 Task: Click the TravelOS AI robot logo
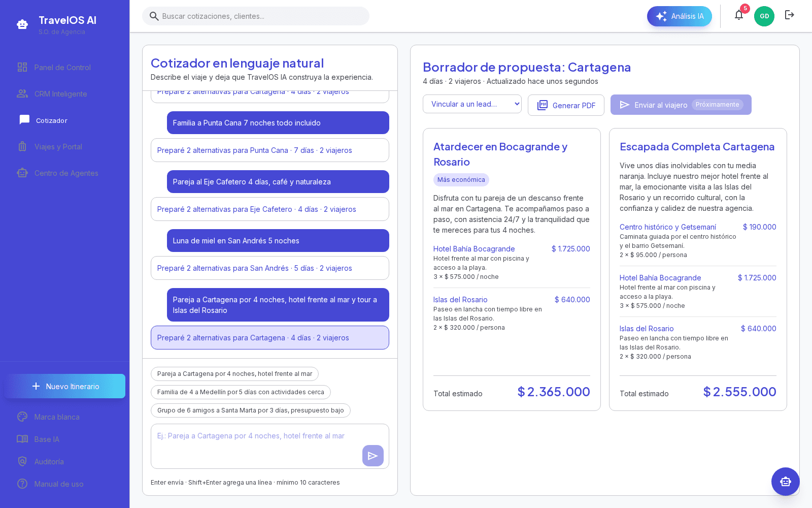click(x=22, y=24)
